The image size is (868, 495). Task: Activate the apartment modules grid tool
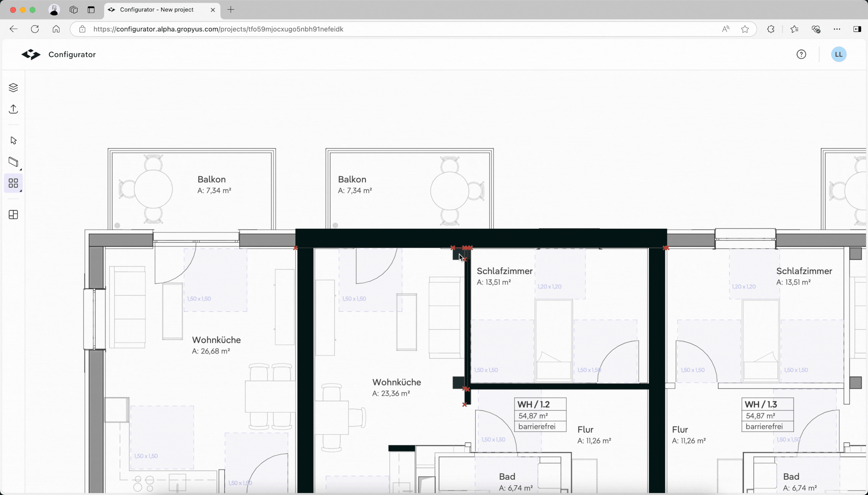tap(13, 183)
